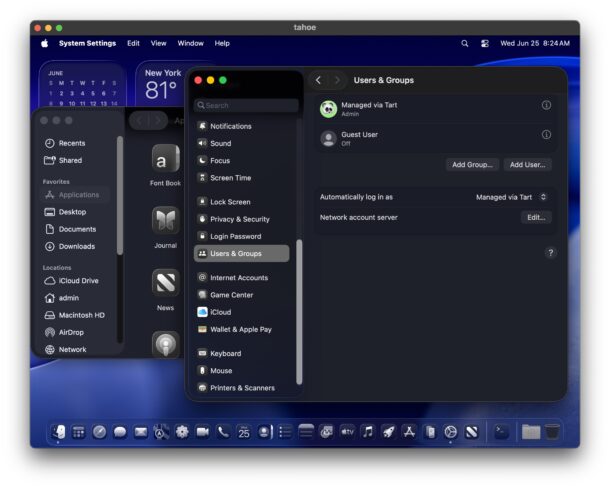Viewport: 610px width, 488px height.
Task: Select Game Center in sidebar
Action: [x=242, y=295]
